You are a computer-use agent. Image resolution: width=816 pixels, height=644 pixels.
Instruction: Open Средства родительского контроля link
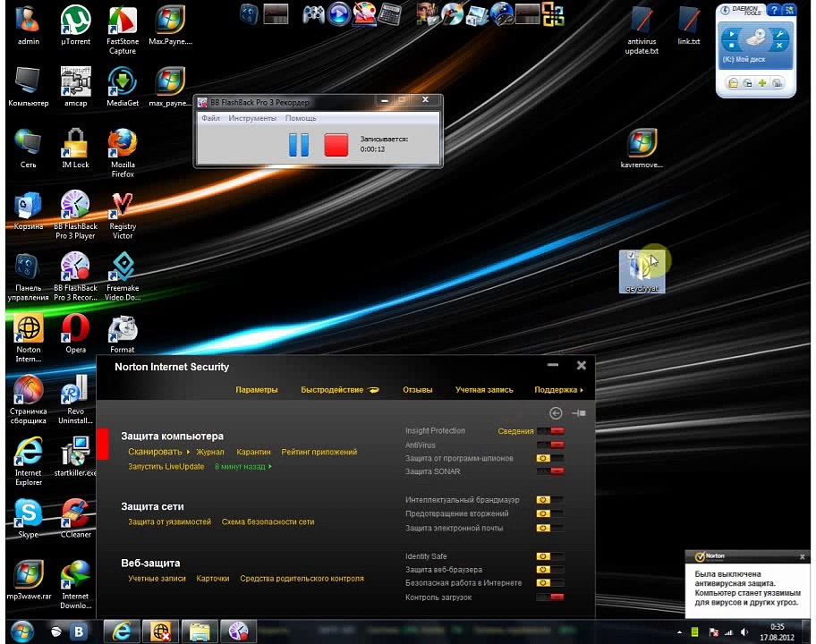(x=302, y=579)
